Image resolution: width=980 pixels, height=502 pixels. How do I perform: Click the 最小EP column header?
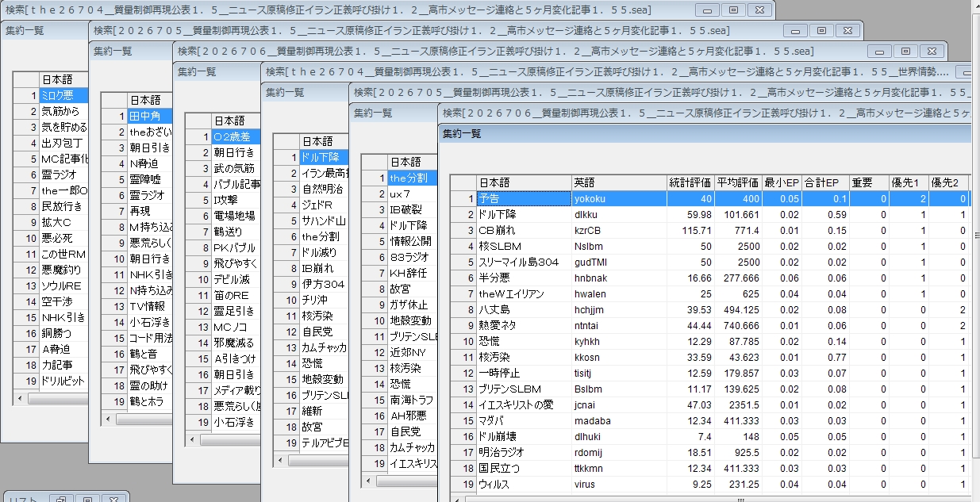[782, 182]
